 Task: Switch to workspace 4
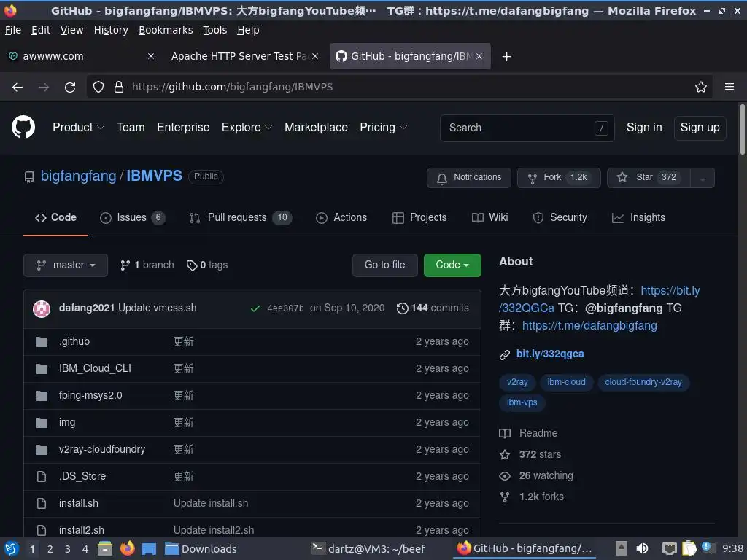coord(85,549)
